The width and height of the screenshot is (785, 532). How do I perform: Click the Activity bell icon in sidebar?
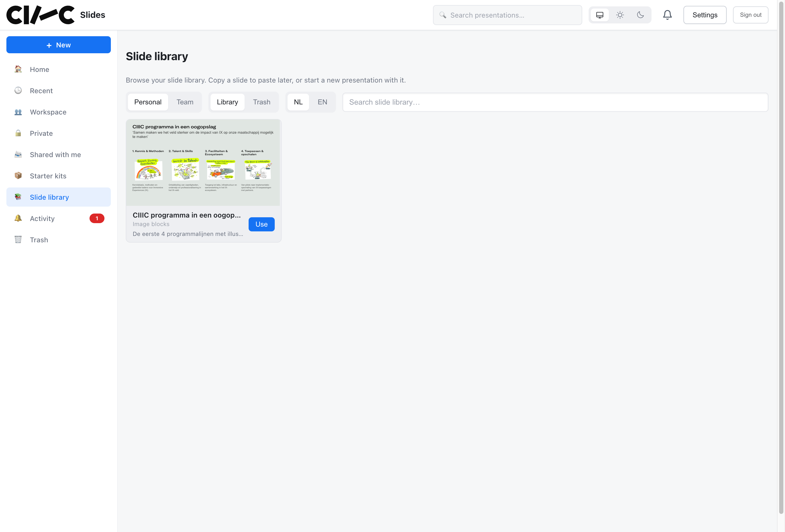18,218
